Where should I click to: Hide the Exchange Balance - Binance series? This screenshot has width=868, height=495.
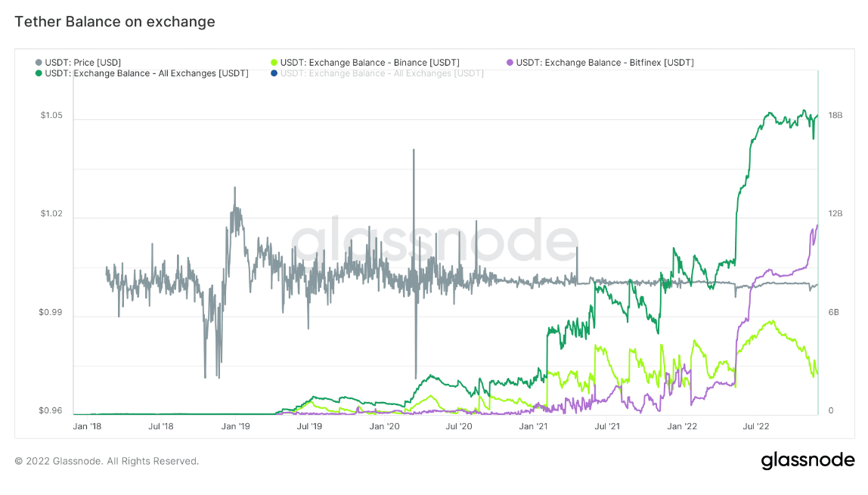pyautogui.click(x=370, y=62)
